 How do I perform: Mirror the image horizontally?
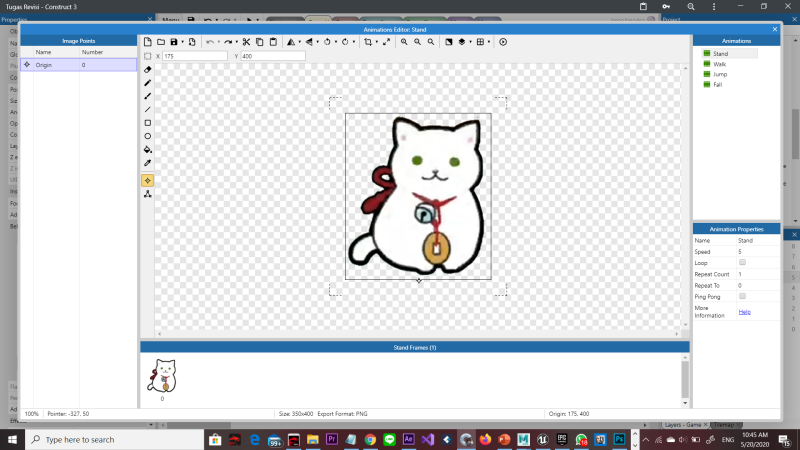point(291,42)
